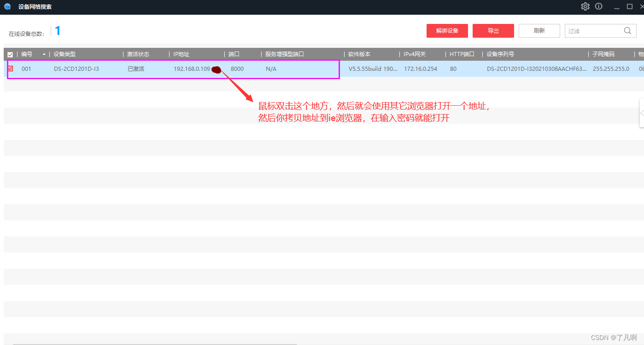Click software version V5.5.55build cell
The image size is (644, 345).
click(373, 69)
